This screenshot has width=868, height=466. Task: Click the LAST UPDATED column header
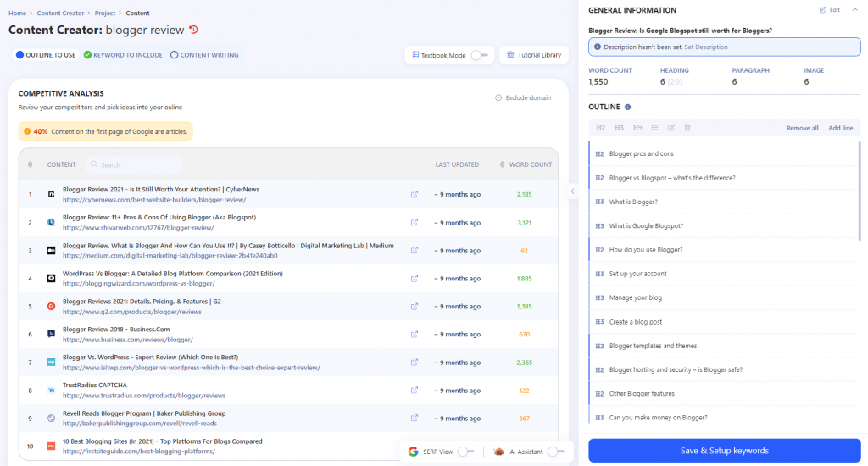[x=457, y=164]
